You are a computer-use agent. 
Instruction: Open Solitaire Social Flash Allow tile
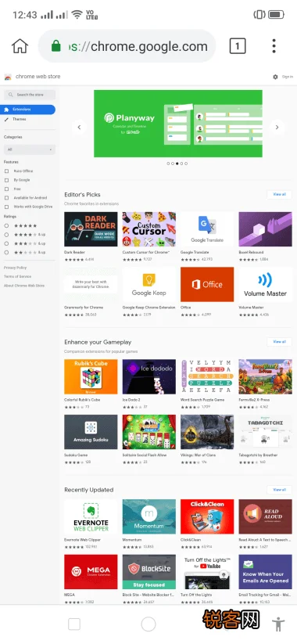(x=149, y=432)
